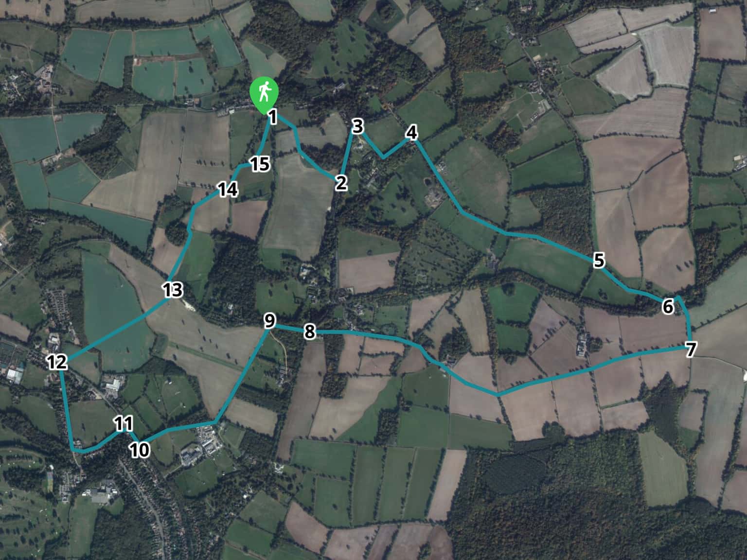747x560 pixels.
Task: Click waypoint 9 on the path
Action: point(269,321)
